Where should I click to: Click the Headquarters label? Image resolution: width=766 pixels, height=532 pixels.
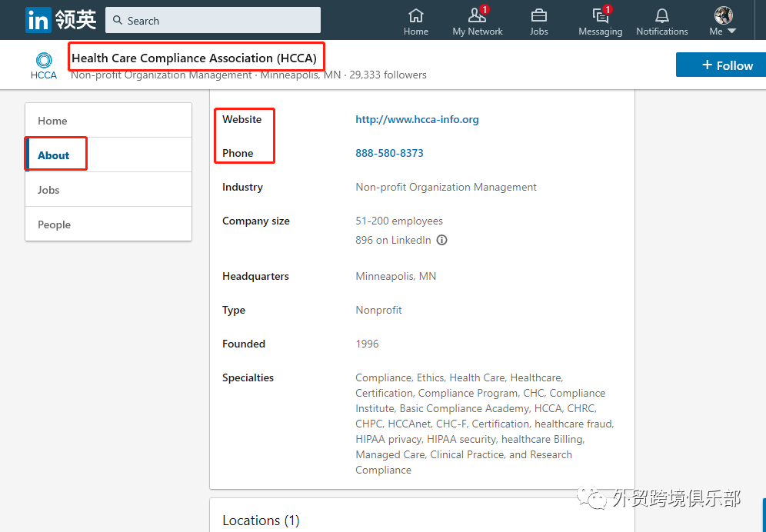click(x=255, y=276)
